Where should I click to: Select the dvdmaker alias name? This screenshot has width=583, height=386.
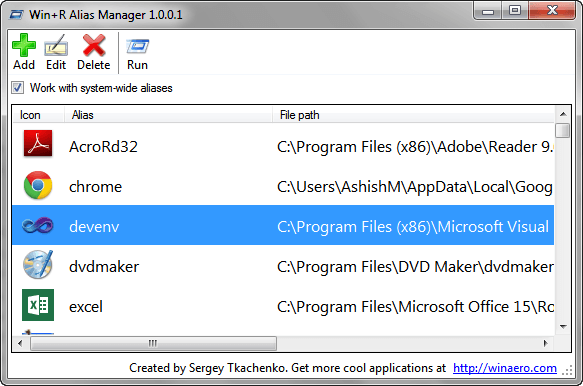click(104, 267)
